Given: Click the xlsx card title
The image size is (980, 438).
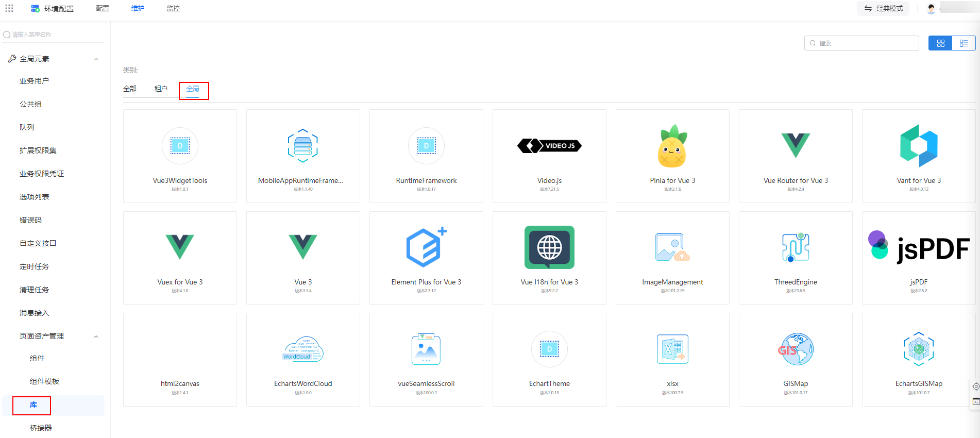Looking at the screenshot, I should pos(672,383).
